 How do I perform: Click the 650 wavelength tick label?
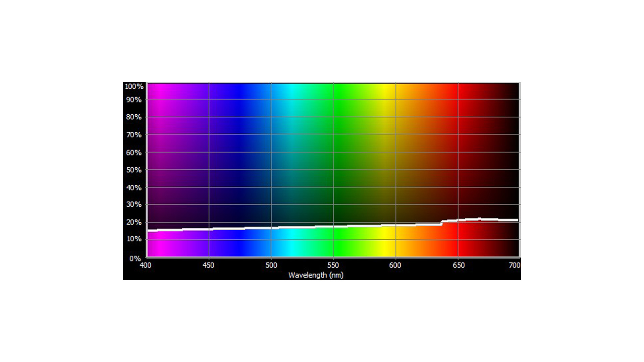[459, 265]
